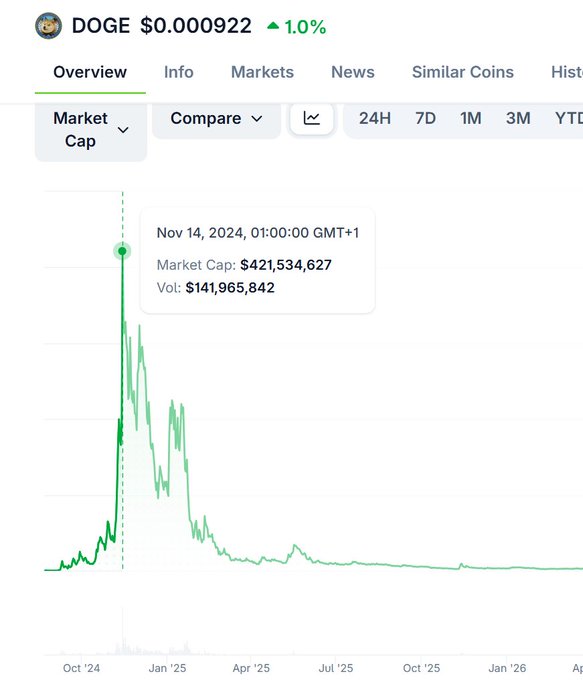
Task: Click the DOGE coin logo icon
Action: (x=49, y=26)
